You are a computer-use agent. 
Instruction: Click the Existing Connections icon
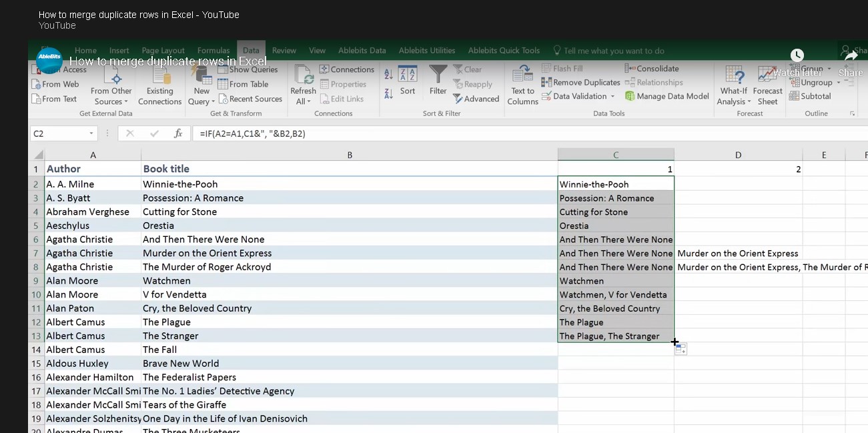159,75
